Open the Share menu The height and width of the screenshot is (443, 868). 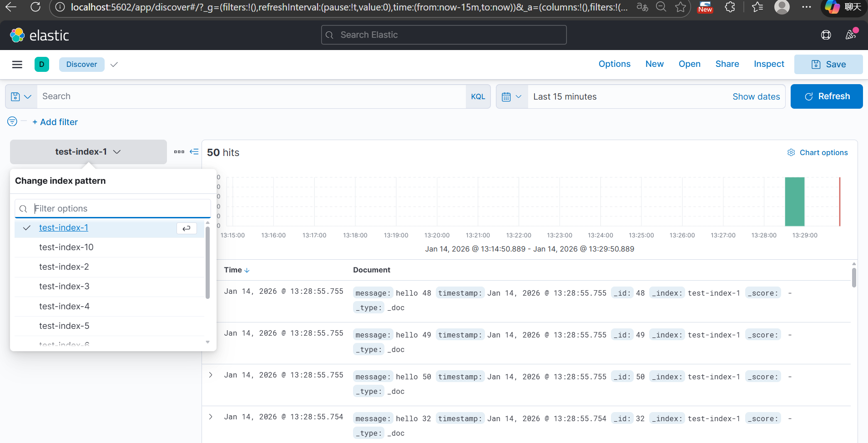[x=727, y=64]
